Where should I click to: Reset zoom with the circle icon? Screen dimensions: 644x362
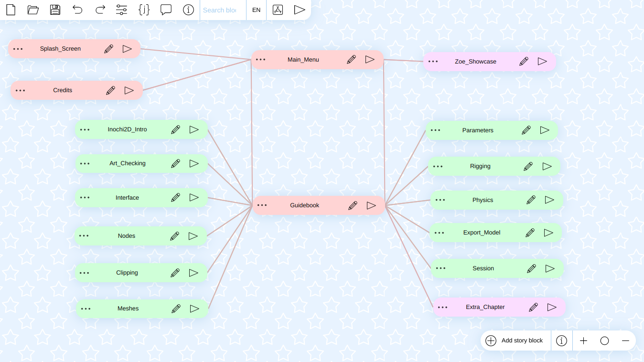pyautogui.click(x=604, y=341)
